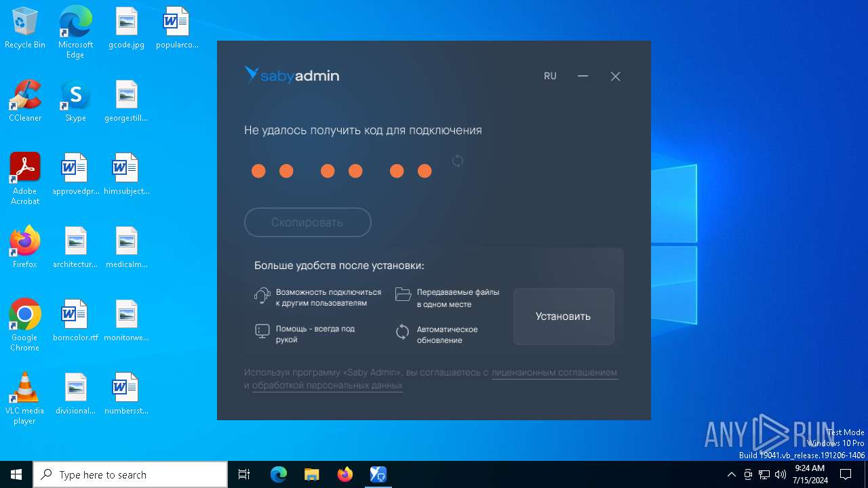Select the Google Chrome desktop shortcut
This screenshot has height=488, width=868.
pyautogui.click(x=25, y=325)
